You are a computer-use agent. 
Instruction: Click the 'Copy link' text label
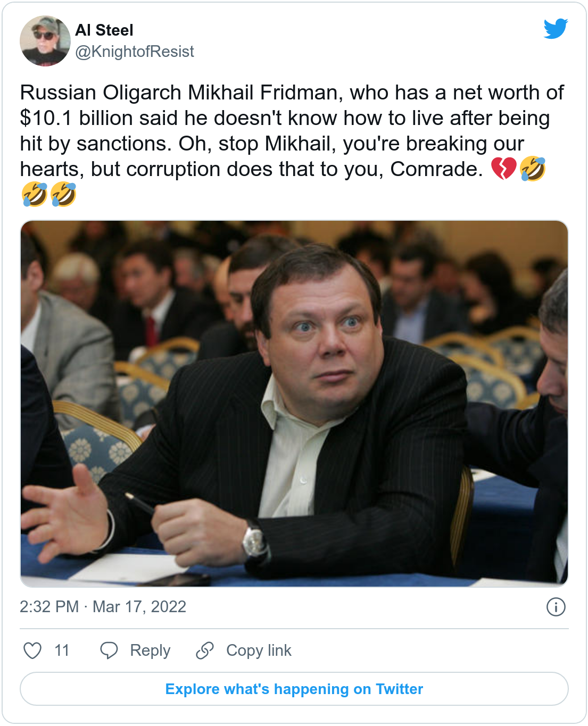[259, 650]
